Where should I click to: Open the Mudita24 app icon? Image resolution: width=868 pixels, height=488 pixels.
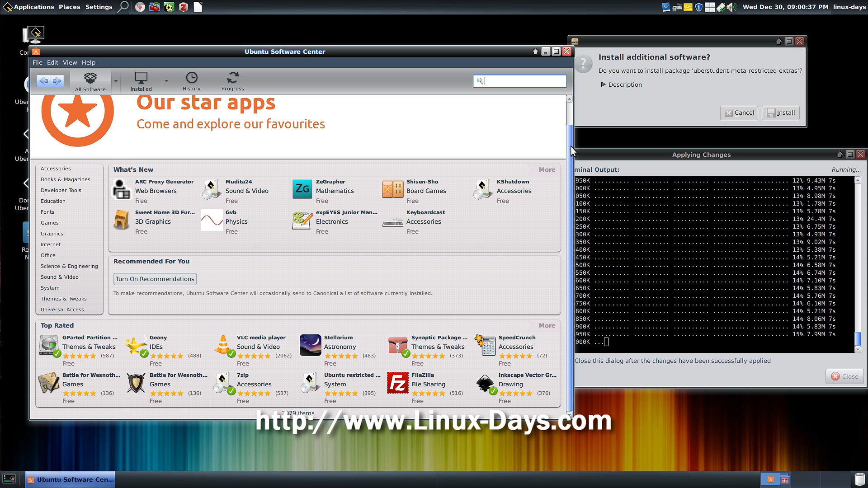click(212, 190)
